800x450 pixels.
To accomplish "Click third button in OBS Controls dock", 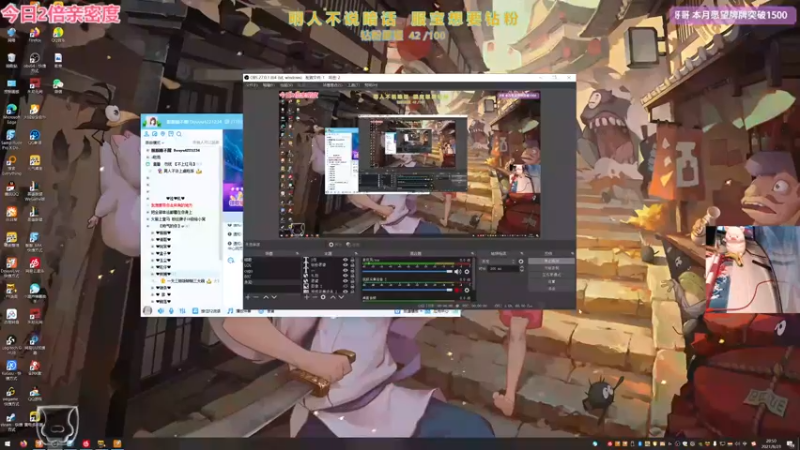I will pyautogui.click(x=551, y=275).
